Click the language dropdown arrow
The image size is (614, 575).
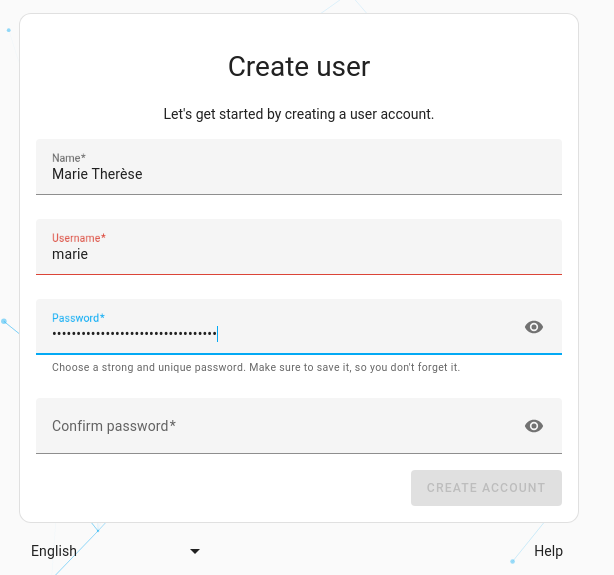pos(195,551)
